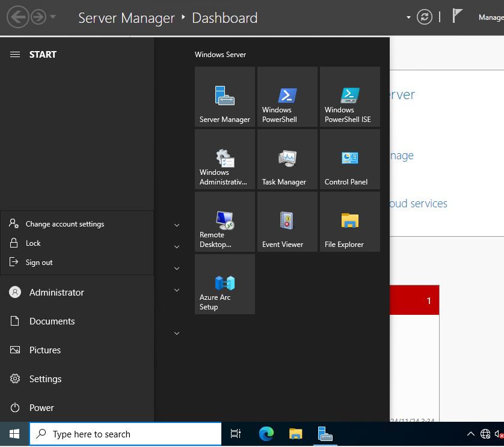
Task: Open the Manage menu in Server Manager
Action: (491, 17)
